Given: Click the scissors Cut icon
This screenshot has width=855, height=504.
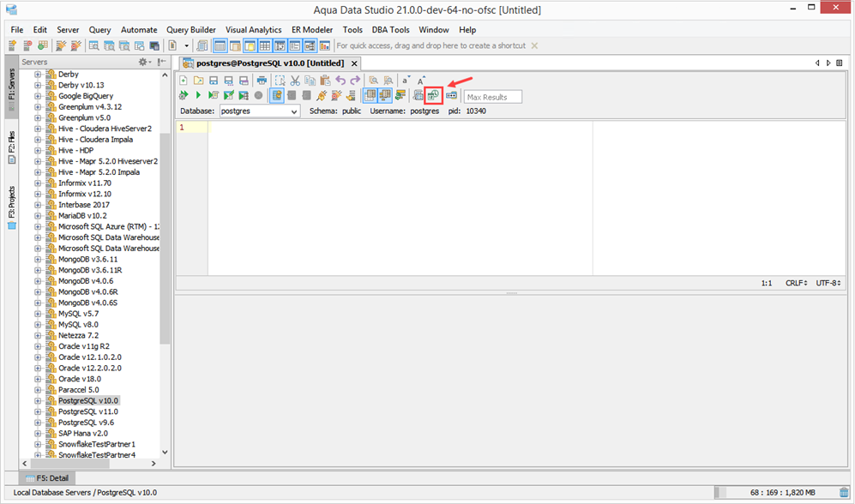Looking at the screenshot, I should 295,81.
